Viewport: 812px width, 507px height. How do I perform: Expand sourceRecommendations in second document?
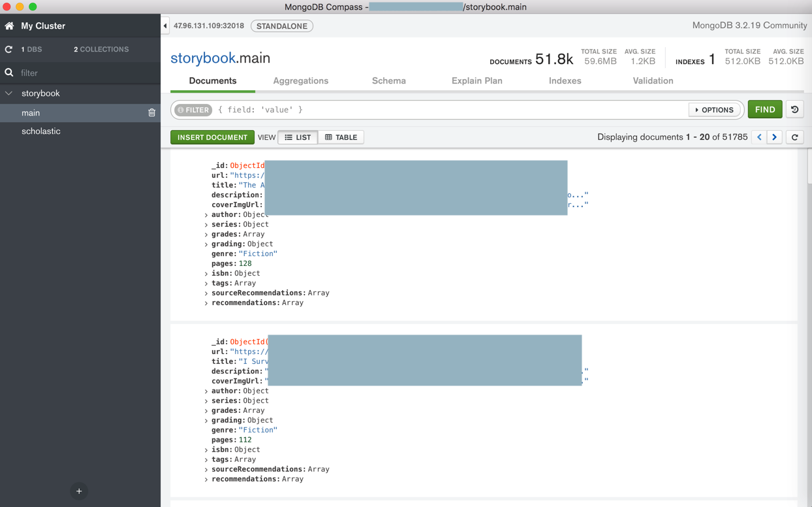[206, 470]
